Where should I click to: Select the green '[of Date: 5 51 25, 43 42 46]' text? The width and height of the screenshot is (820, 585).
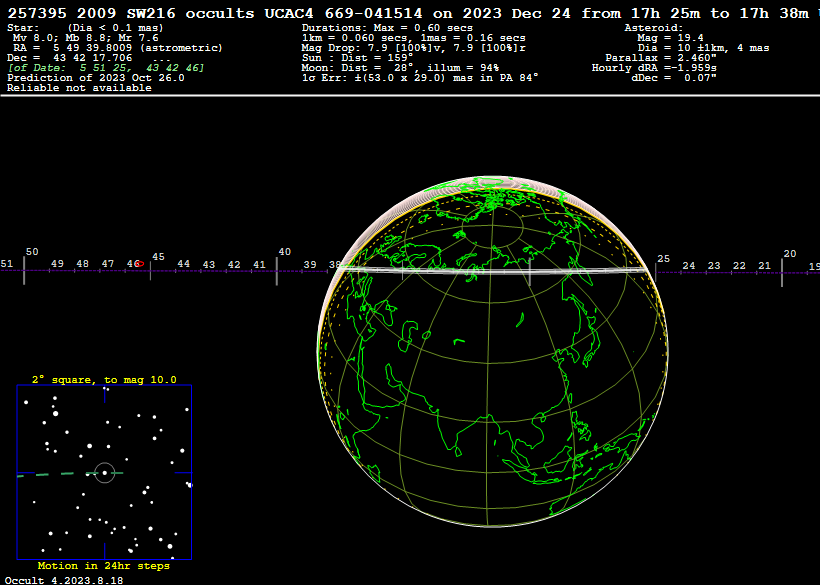106,67
